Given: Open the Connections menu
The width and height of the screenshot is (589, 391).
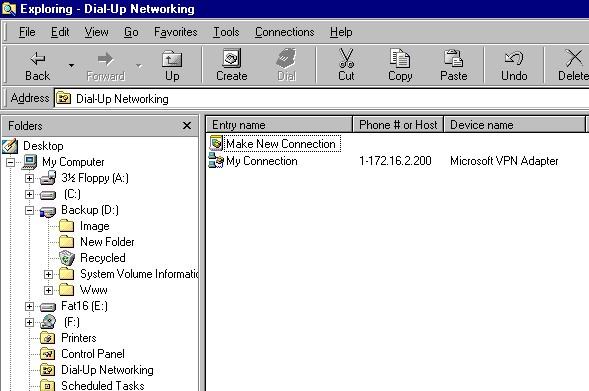Looking at the screenshot, I should pos(284,32).
